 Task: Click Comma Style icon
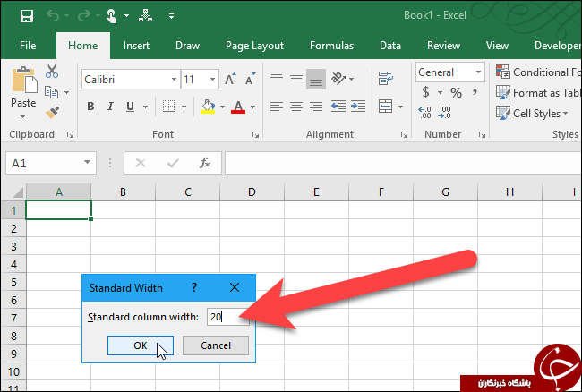(475, 91)
